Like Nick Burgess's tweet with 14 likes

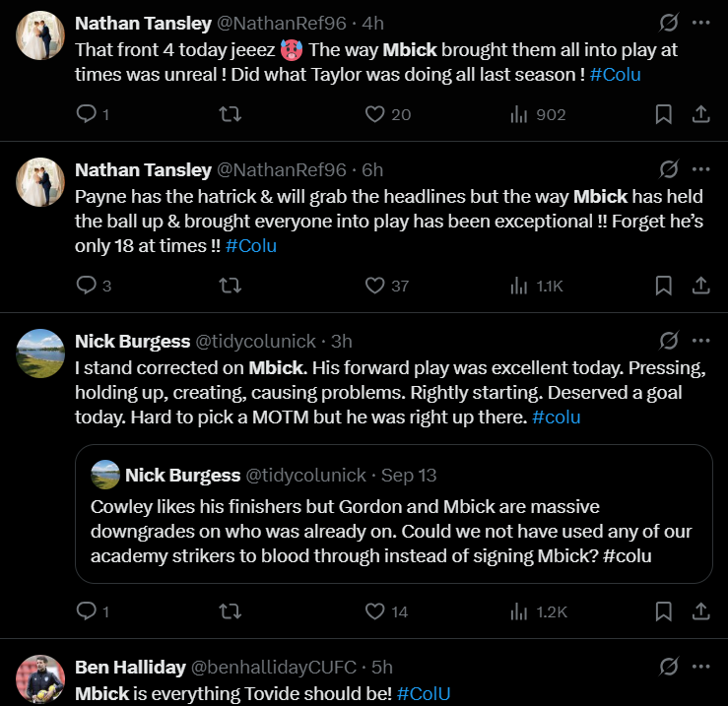[x=374, y=611]
